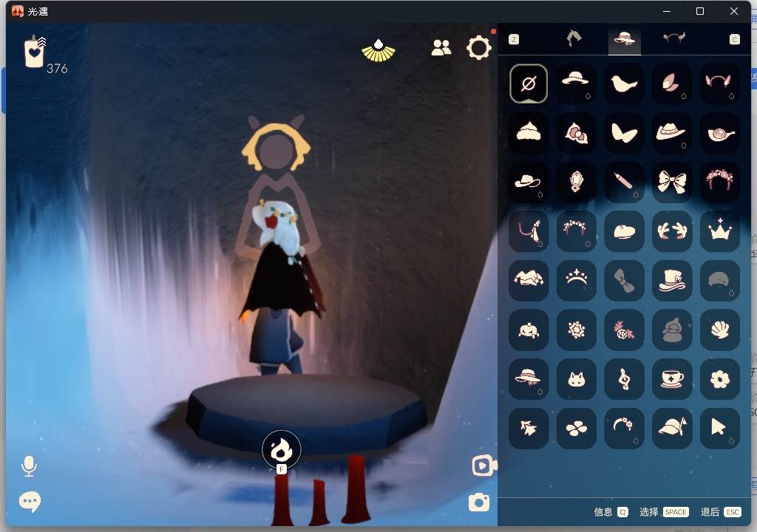This screenshot has width=757, height=532.
Task: Open the candle heart currency counter
Action: pyautogui.click(x=34, y=51)
